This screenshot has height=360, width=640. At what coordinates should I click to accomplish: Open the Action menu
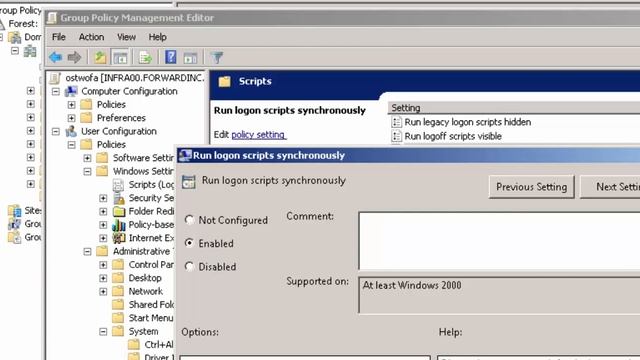click(91, 37)
